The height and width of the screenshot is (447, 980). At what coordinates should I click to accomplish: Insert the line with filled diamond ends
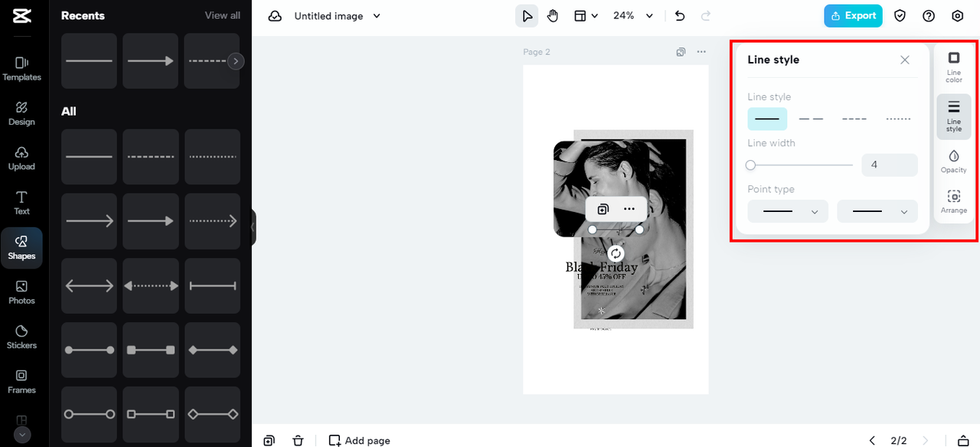click(212, 350)
